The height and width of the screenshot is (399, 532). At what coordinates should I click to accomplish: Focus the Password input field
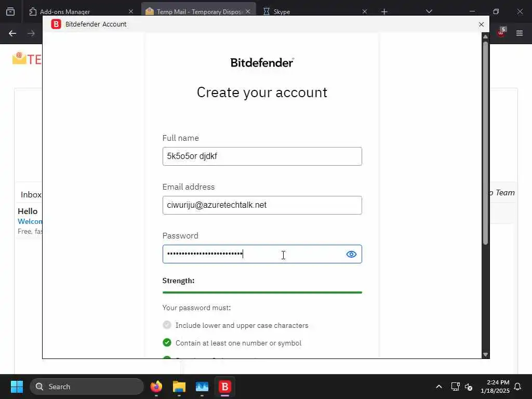[262, 254]
